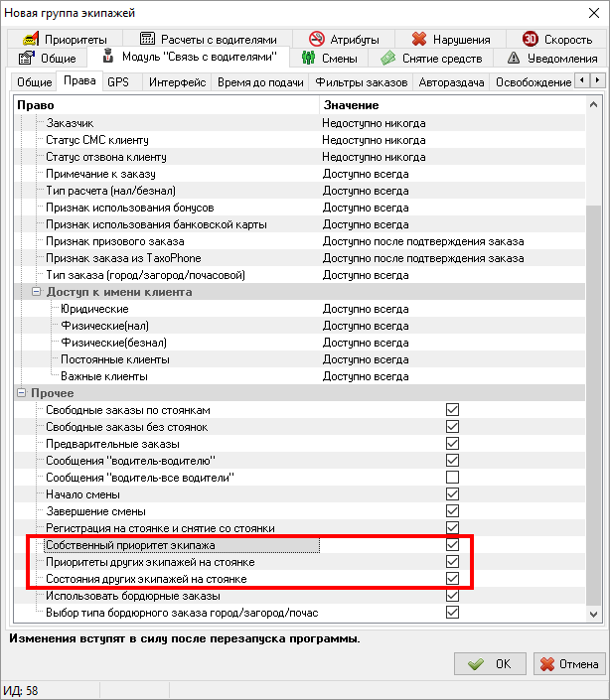610x700 pixels.
Task: Select the Автораздача sub-tab
Action: pyautogui.click(x=451, y=82)
